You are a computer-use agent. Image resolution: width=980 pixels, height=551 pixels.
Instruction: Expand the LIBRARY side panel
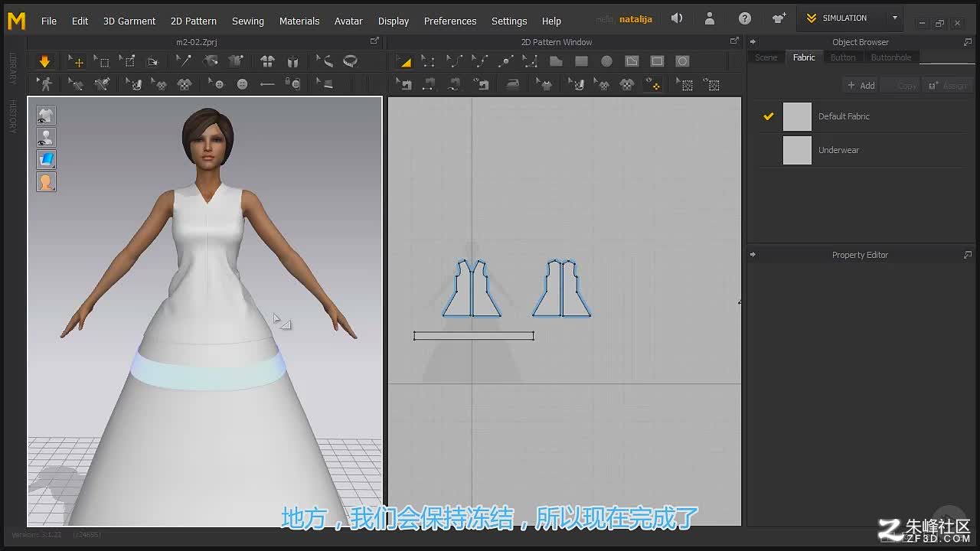[12, 68]
